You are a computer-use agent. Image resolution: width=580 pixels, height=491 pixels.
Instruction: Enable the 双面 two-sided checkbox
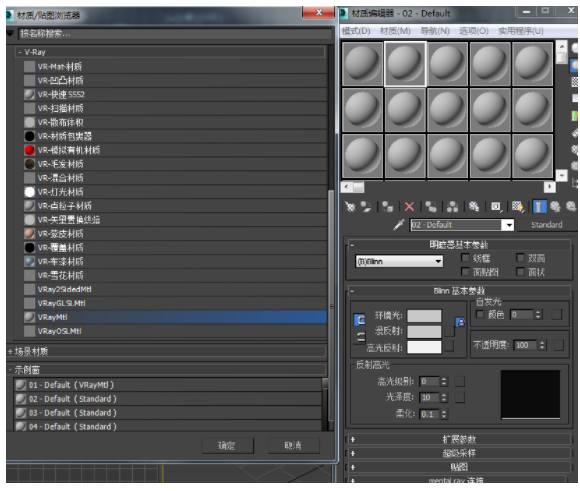tap(520, 258)
